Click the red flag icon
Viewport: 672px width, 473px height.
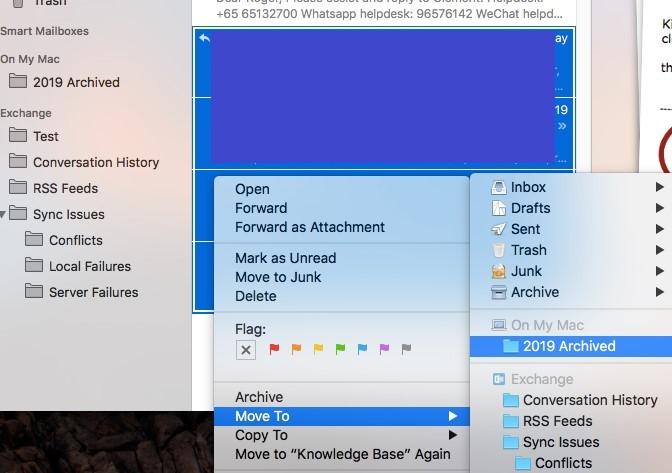coord(275,349)
